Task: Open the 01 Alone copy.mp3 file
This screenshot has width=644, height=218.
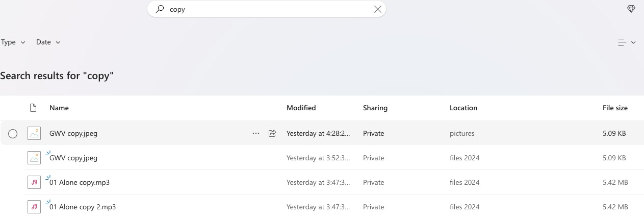Action: (80, 183)
